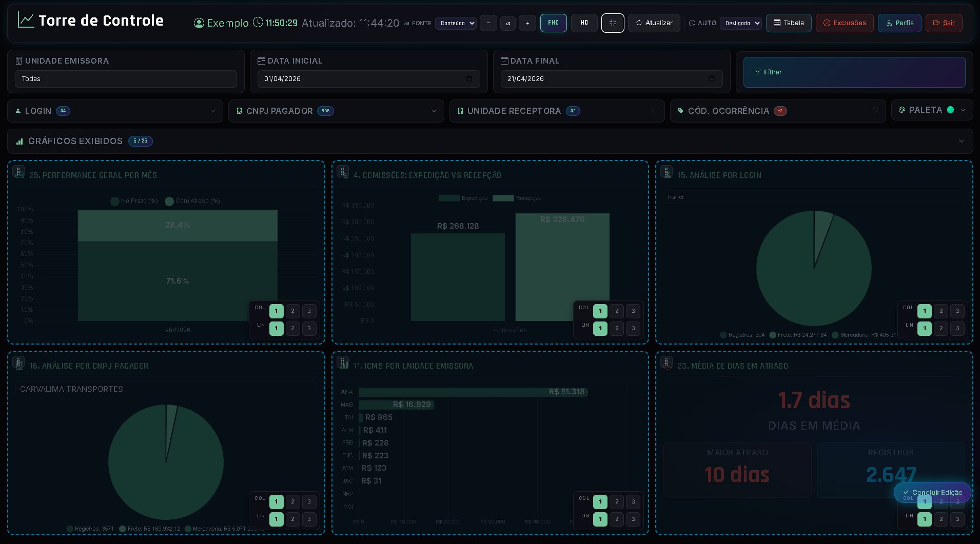This screenshot has height=544, width=980.
Task: Set LIN to 3 for Performance Geral chart
Action: [x=309, y=328]
